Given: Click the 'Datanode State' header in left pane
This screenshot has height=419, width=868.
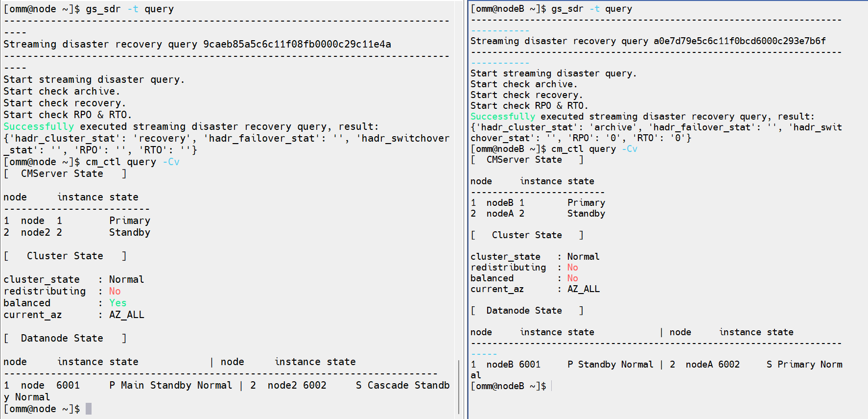Looking at the screenshot, I should click(62, 338).
